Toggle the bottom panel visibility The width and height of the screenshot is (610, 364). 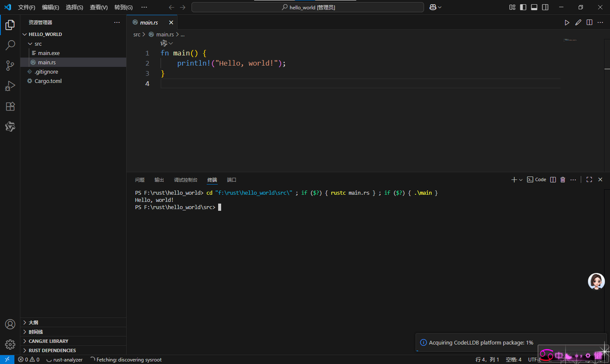point(534,7)
